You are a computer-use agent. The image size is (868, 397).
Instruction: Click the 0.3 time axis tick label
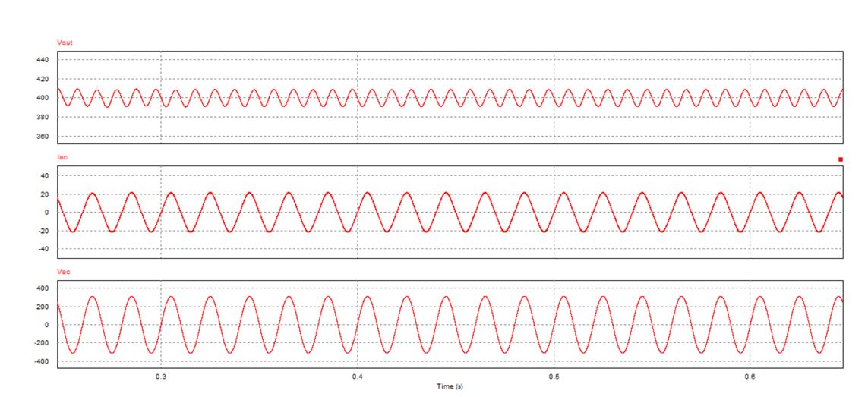tap(161, 377)
